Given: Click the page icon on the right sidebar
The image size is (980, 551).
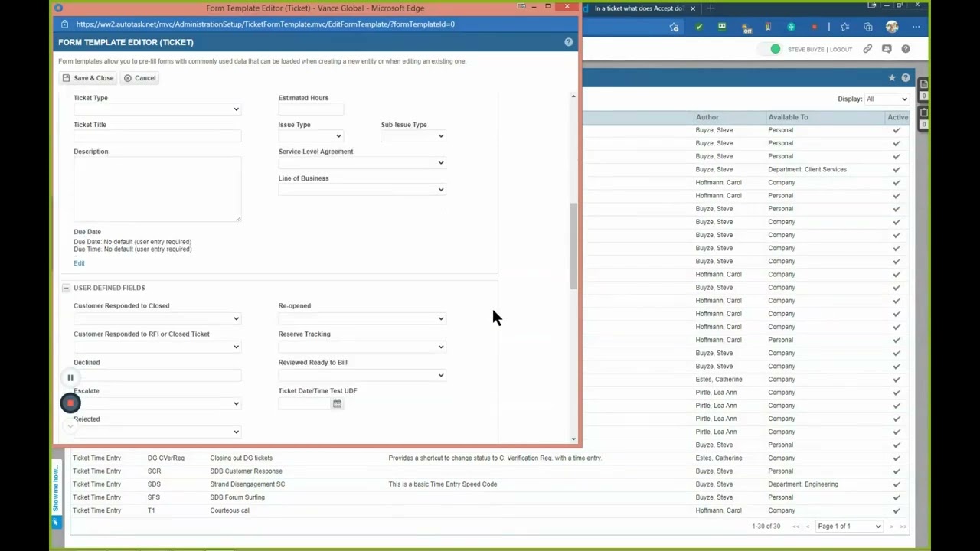Looking at the screenshot, I should 923,83.
